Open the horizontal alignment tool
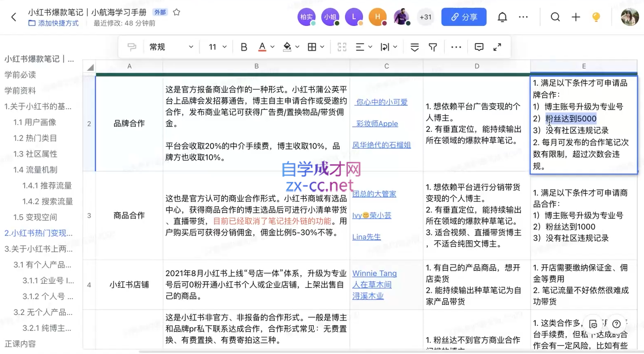 point(360,47)
